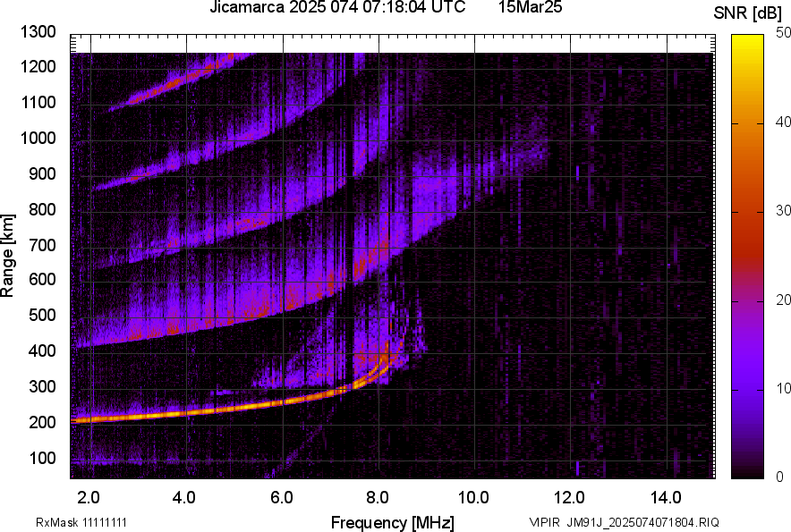Click the range tick label "1000"
The height and width of the screenshot is (532, 791).
(38, 138)
